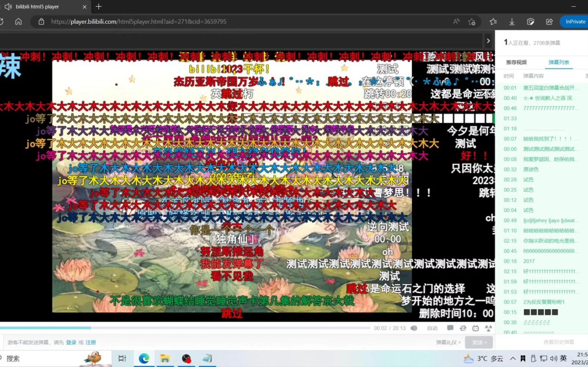
Task: Sort danmaku list by 时间 column
Action: coord(509,76)
